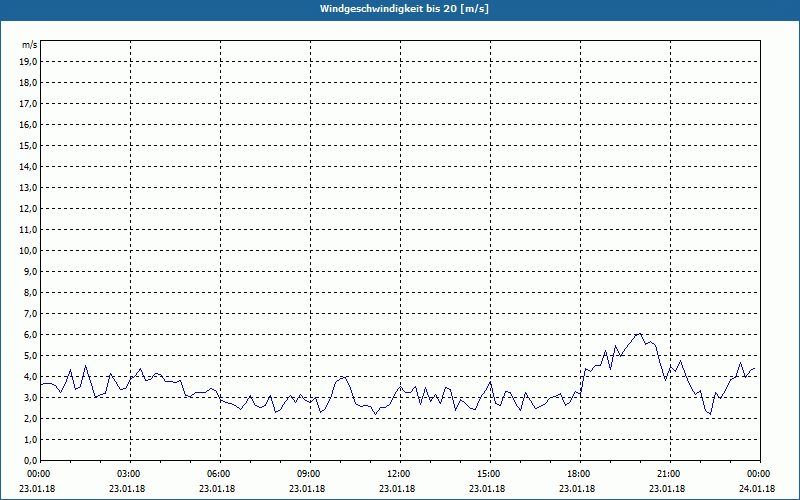The width and height of the screenshot is (800, 500).
Task: Click the 11,0 y-axis label
Action: point(28,230)
